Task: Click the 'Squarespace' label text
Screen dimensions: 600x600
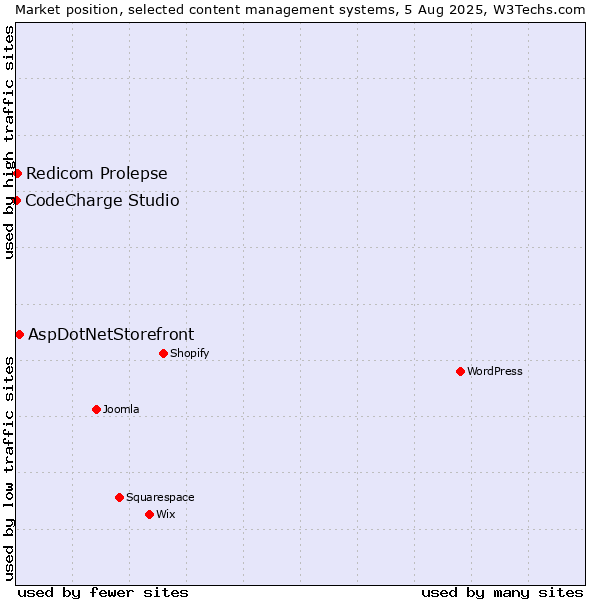Action: 160,497
